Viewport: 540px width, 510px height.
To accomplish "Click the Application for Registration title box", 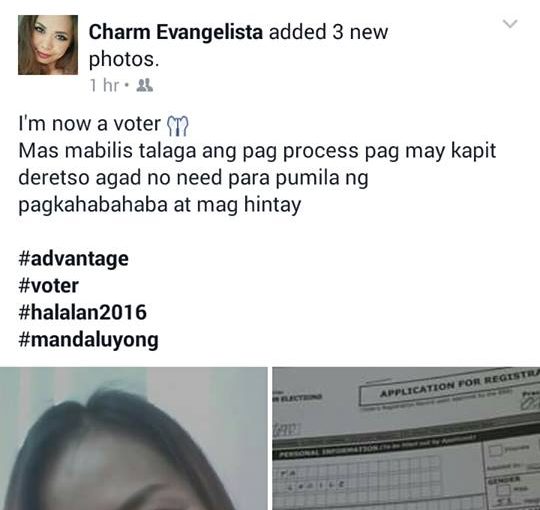I will [449, 387].
